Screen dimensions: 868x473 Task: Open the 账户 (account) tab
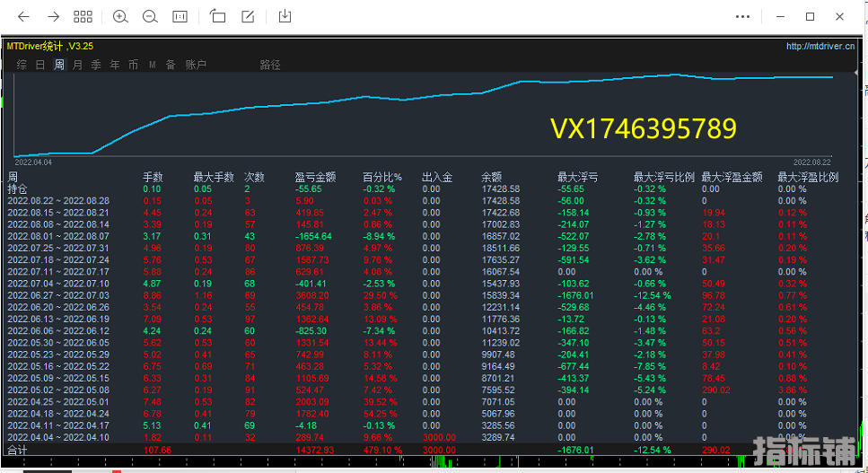[196, 65]
